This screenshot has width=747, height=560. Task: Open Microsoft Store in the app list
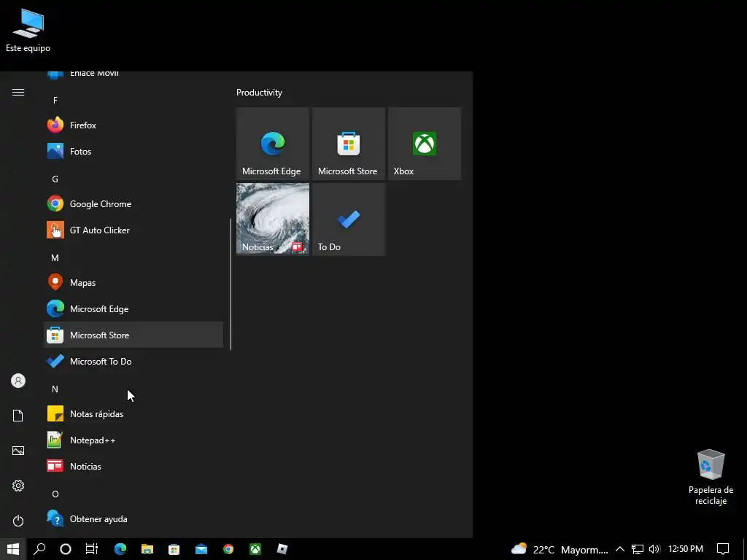point(133,335)
